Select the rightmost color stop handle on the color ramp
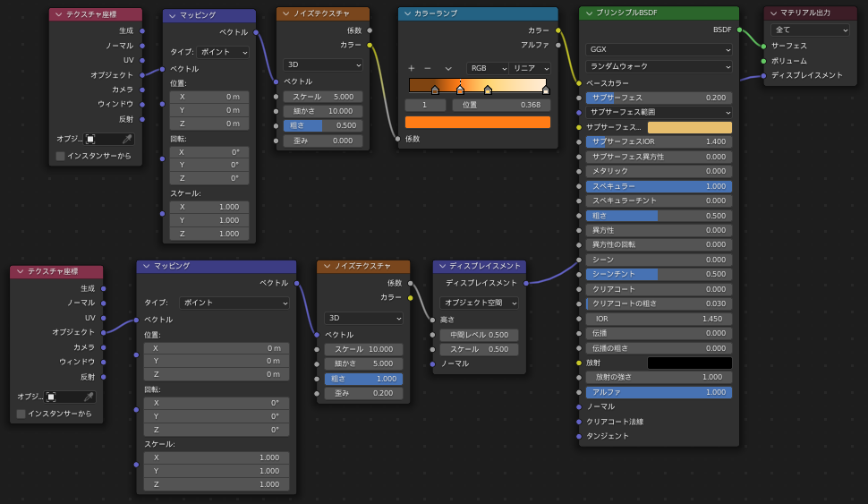The height and width of the screenshot is (504, 868). (x=546, y=90)
